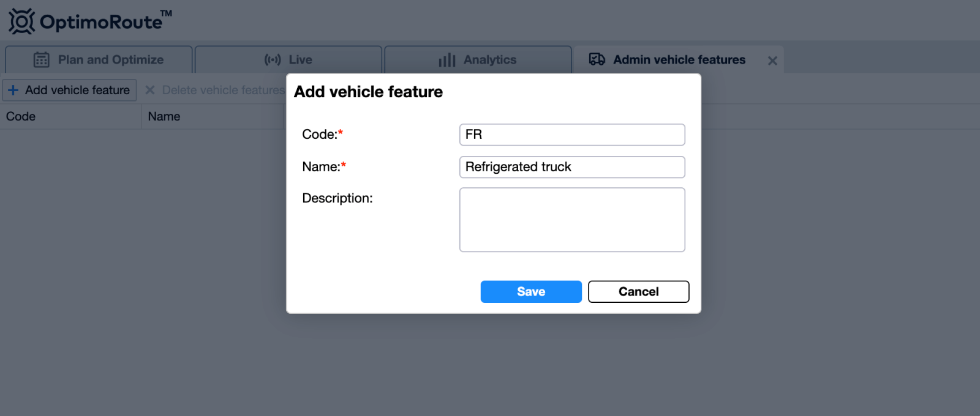This screenshot has height=416, width=980.
Task: Click the Add vehicle feature toolbar button
Action: [70, 90]
